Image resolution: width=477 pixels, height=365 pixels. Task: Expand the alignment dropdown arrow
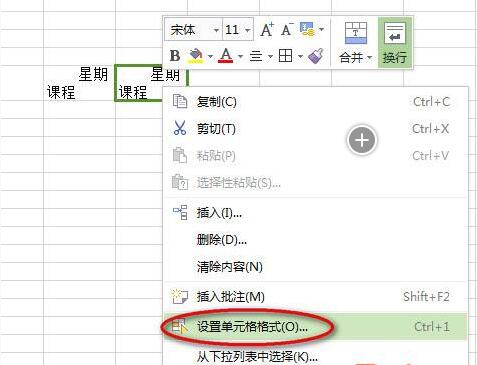(270, 56)
